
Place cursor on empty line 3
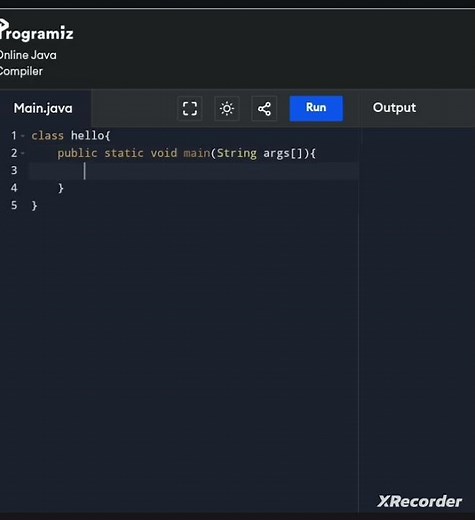[x=194, y=171]
